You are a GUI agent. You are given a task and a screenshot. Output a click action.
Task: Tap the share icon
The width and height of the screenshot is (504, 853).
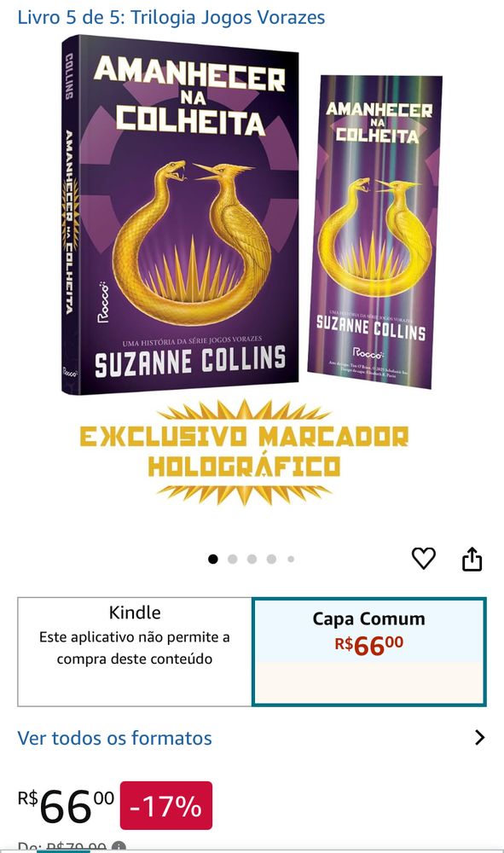tap(472, 559)
